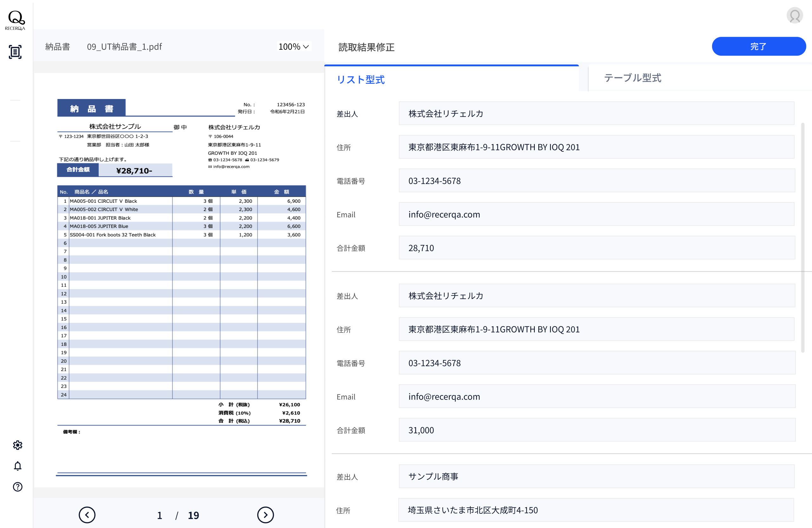This screenshot has width=812, height=528.
Task: Click document row MA005-001 CIRCUIT V Black
Action: pyautogui.click(x=181, y=201)
